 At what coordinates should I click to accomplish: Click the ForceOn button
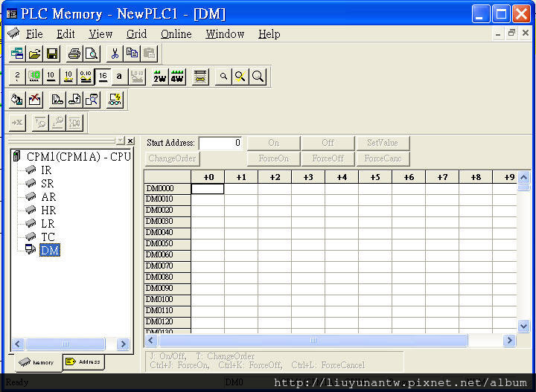tap(274, 158)
